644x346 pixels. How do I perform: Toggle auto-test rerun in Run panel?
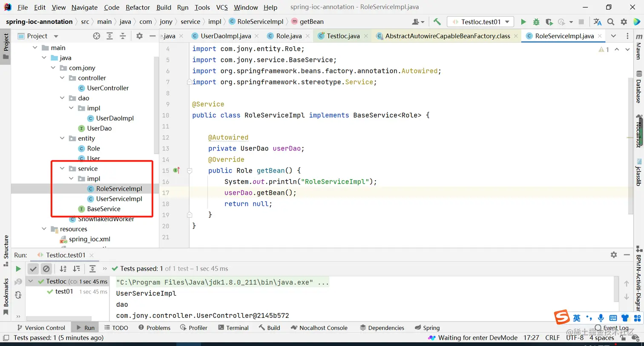click(x=18, y=294)
